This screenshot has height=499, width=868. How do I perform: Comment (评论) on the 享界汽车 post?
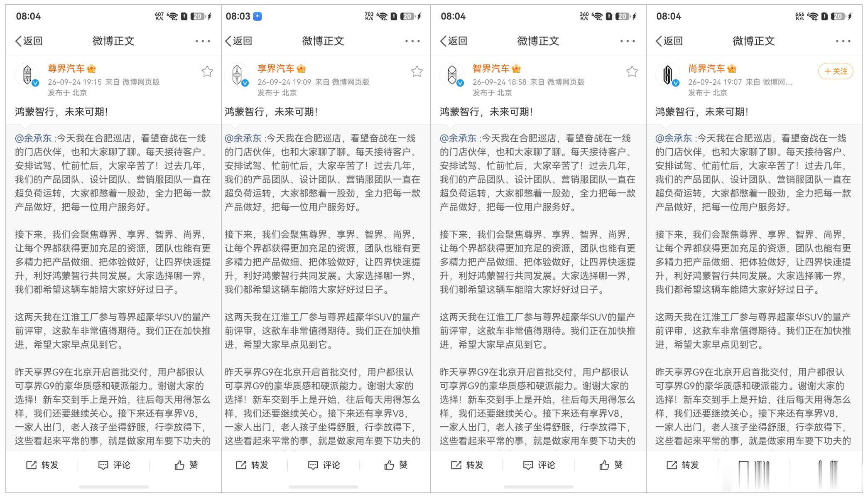324,465
